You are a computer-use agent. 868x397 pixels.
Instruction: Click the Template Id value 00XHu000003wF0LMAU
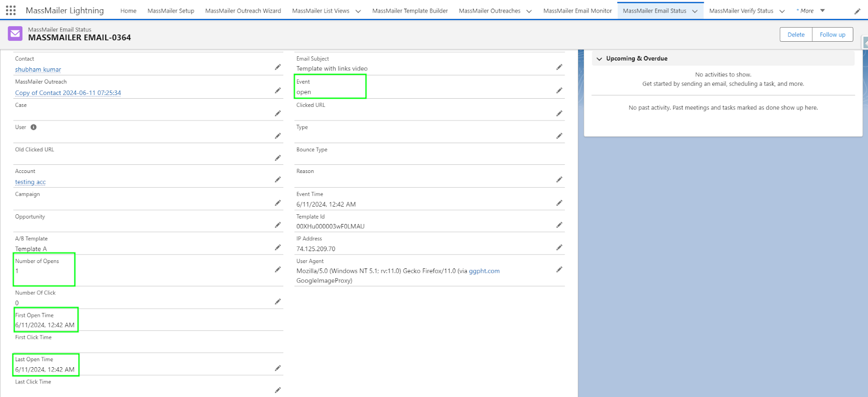[x=330, y=226]
